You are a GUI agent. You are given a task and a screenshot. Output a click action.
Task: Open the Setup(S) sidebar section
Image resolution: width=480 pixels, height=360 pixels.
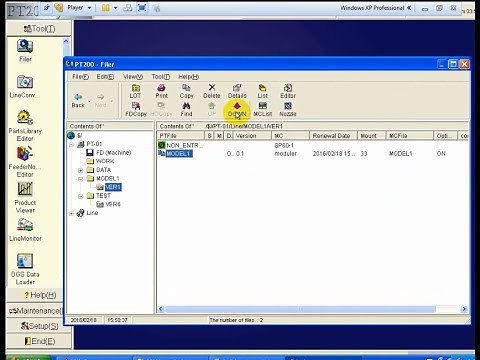(x=39, y=326)
